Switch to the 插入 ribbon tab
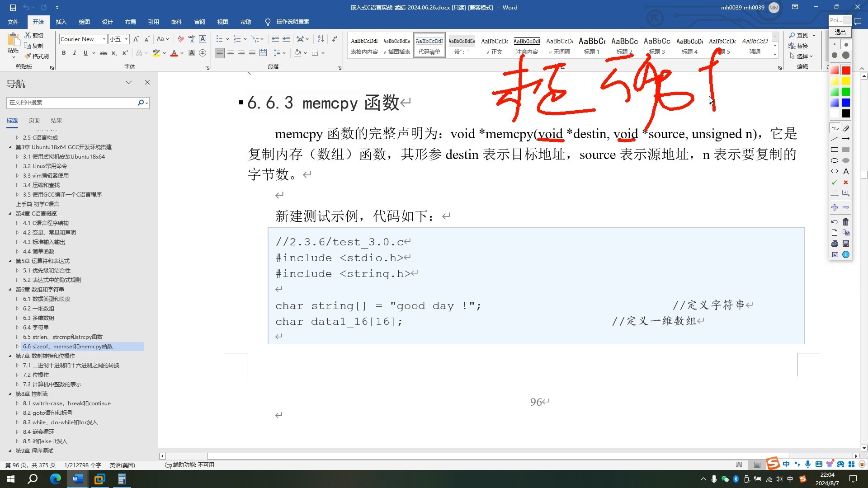This screenshot has height=488, width=868. click(x=61, y=22)
